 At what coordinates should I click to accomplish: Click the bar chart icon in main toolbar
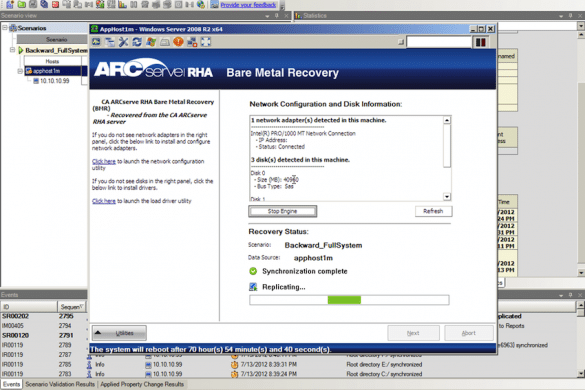[x=122, y=4]
